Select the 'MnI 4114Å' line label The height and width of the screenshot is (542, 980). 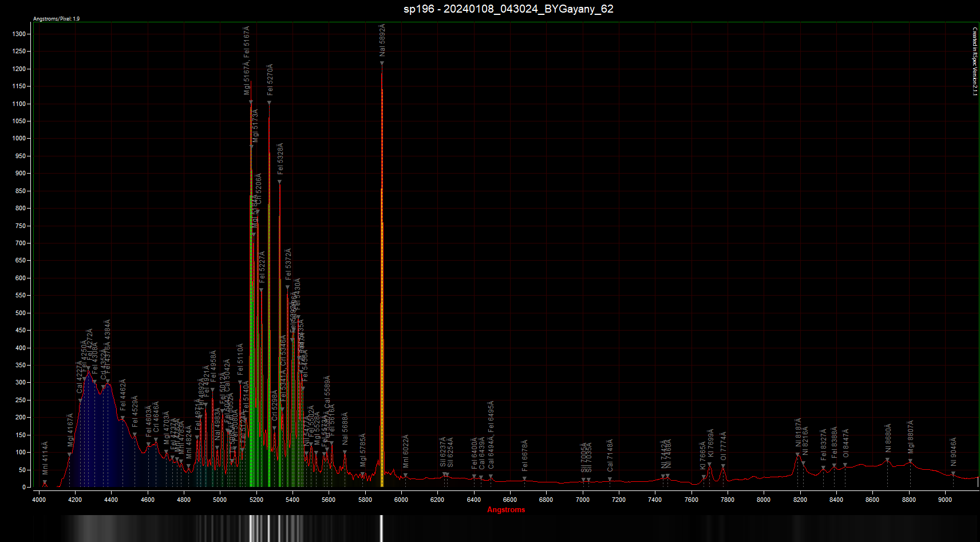point(45,458)
